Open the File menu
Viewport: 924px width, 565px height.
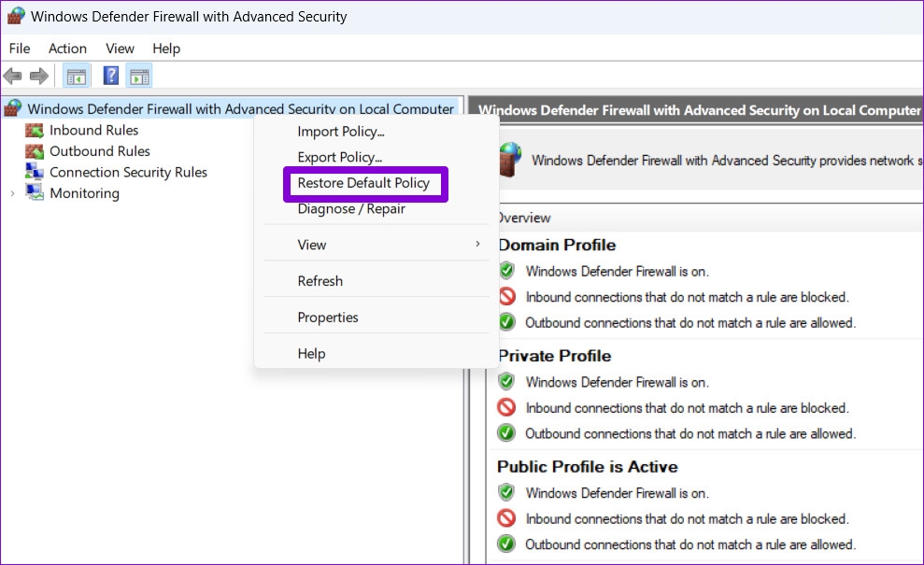20,49
